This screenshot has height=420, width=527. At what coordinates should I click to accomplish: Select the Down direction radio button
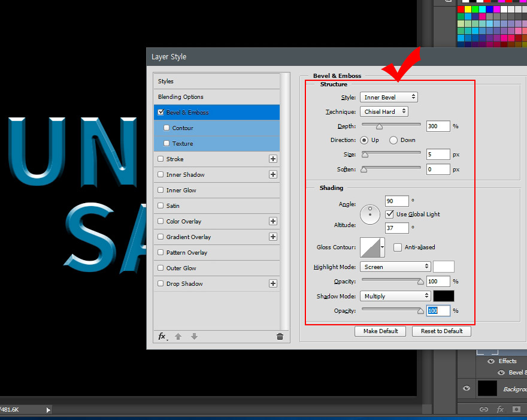[393, 140]
